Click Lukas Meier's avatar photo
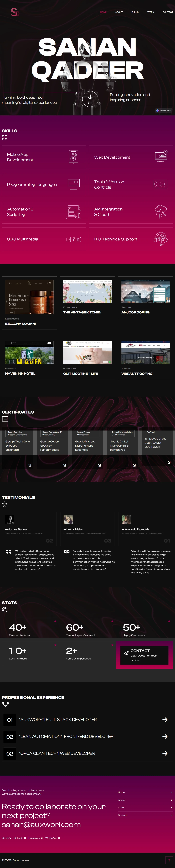This screenshot has width=175, height=868. [68, 520]
